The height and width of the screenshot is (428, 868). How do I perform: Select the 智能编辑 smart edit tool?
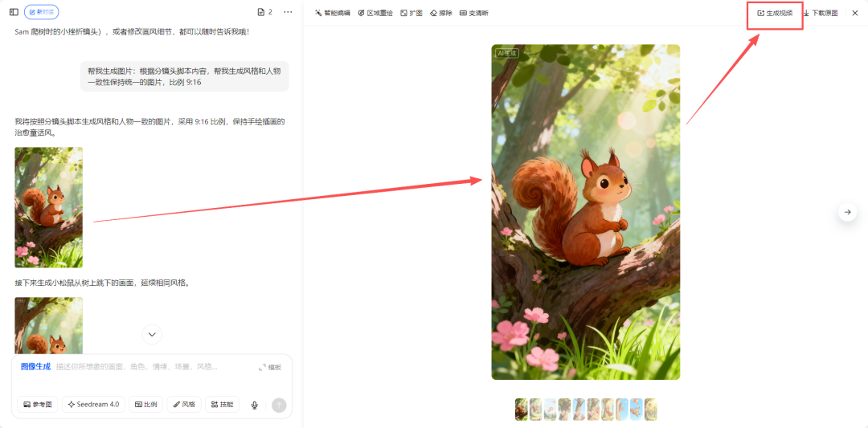[x=332, y=13]
